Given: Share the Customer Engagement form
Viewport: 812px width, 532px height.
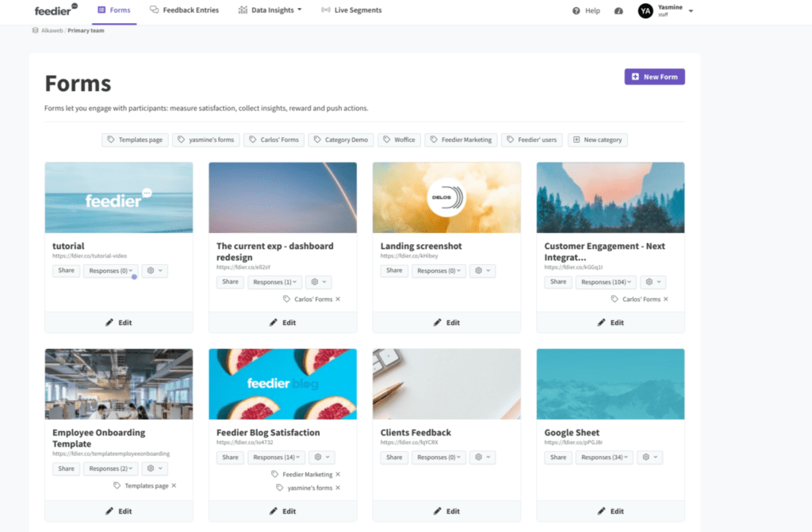Looking at the screenshot, I should (x=558, y=281).
